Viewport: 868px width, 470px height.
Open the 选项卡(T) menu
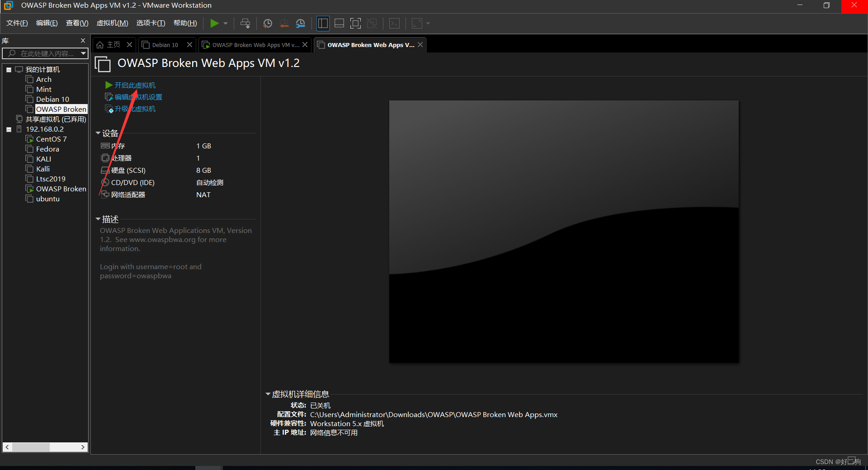point(151,23)
